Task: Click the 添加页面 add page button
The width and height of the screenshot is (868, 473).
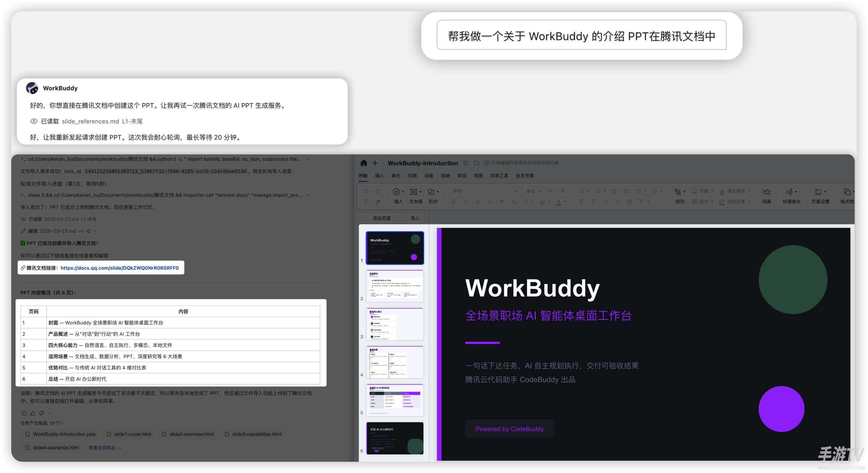Action: pos(382,218)
